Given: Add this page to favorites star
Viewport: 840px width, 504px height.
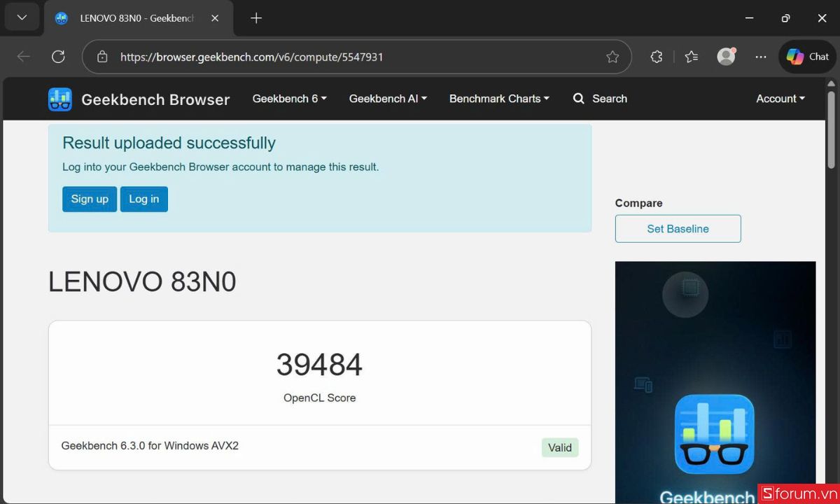Looking at the screenshot, I should (612, 57).
